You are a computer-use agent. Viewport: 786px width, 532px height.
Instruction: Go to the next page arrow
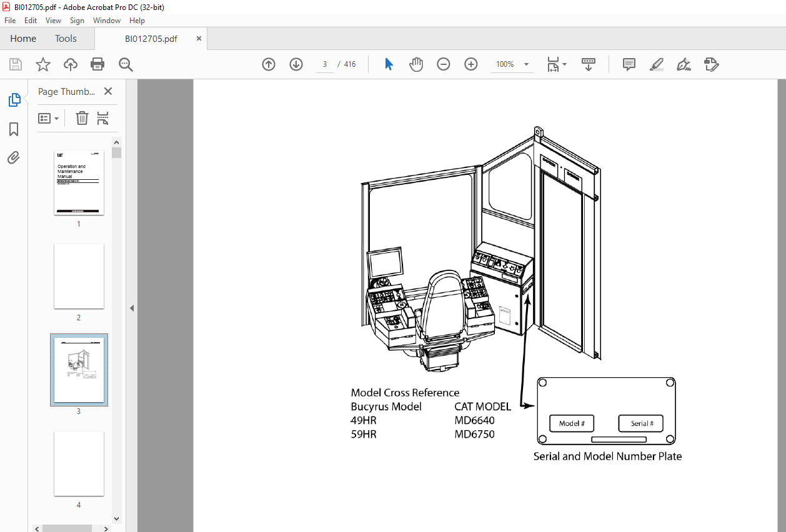[x=296, y=64]
